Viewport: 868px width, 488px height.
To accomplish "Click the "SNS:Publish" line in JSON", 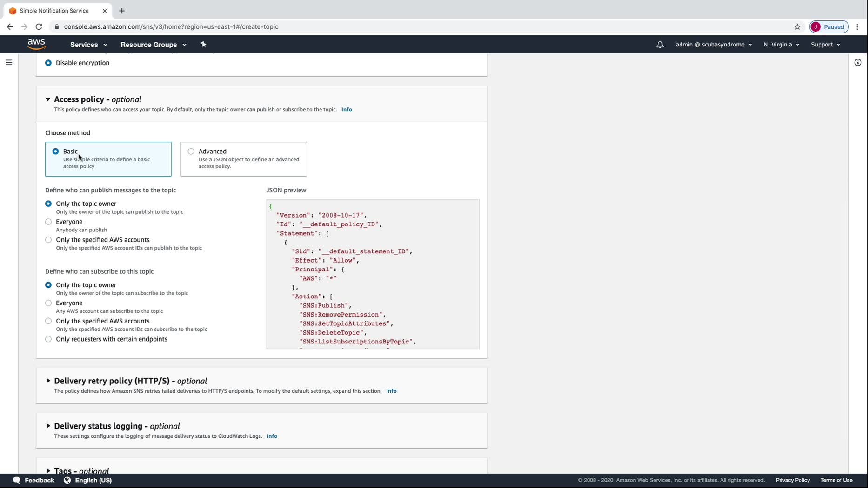I will point(325,305).
